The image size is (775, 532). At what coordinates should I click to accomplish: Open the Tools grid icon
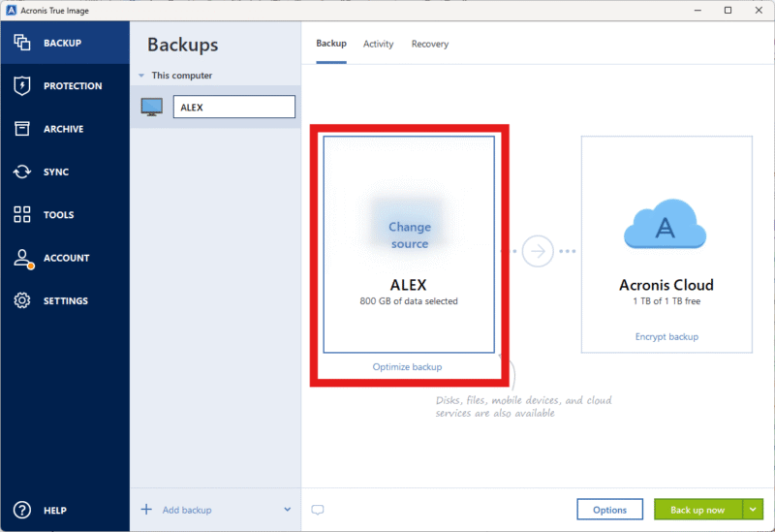click(x=21, y=214)
